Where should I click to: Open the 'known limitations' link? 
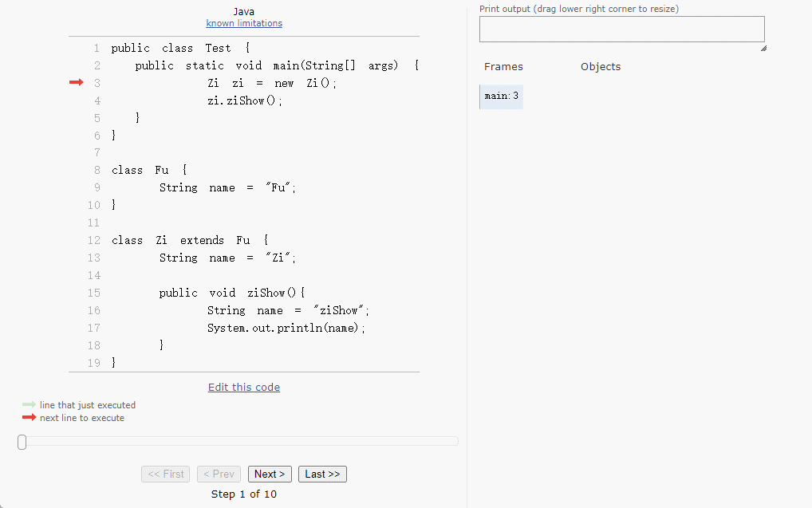pyautogui.click(x=244, y=23)
